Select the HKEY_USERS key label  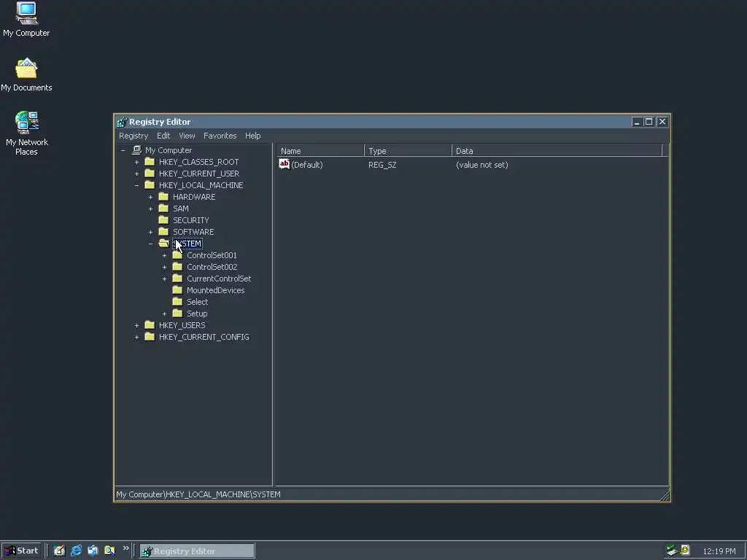click(x=182, y=325)
